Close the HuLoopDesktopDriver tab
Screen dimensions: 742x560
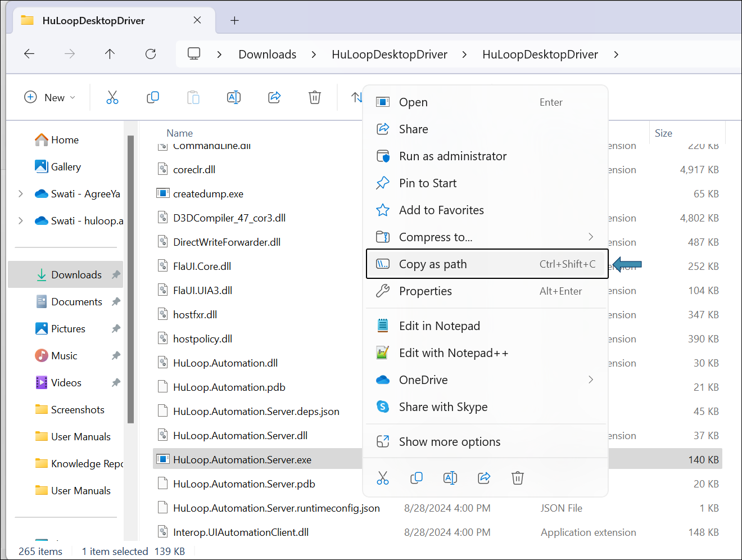click(197, 20)
